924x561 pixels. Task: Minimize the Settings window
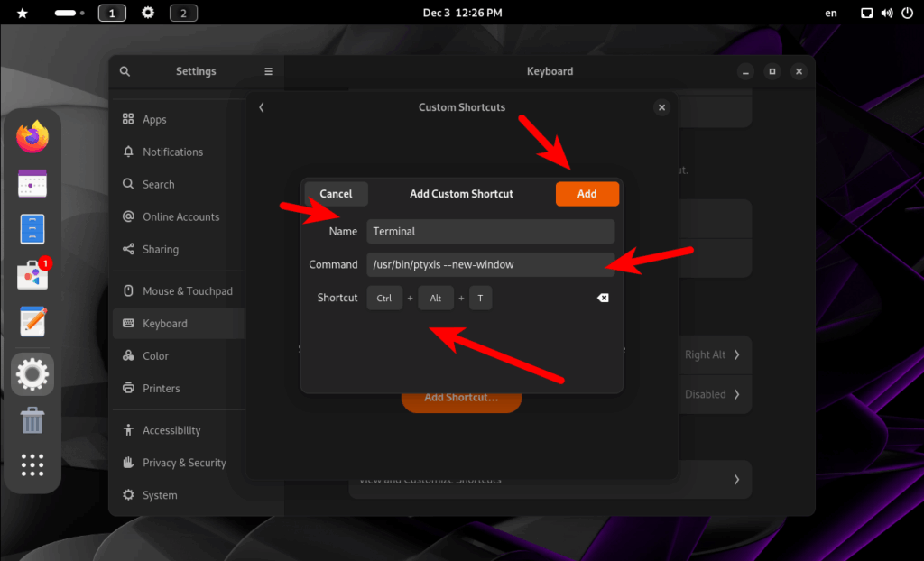745,71
